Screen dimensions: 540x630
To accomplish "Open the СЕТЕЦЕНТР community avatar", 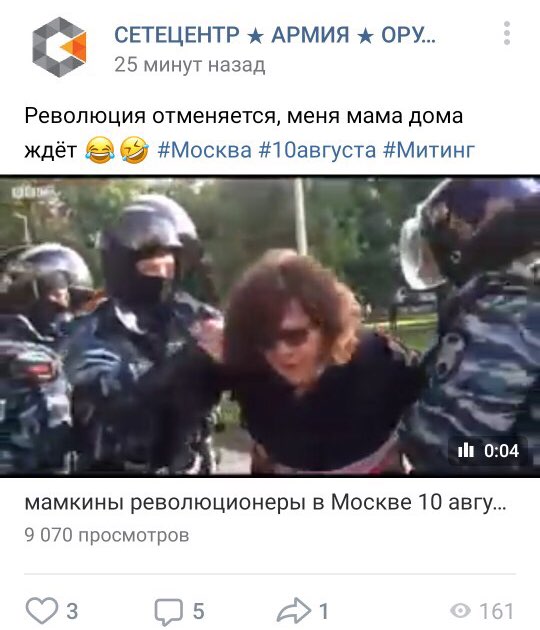I will [x=59, y=47].
